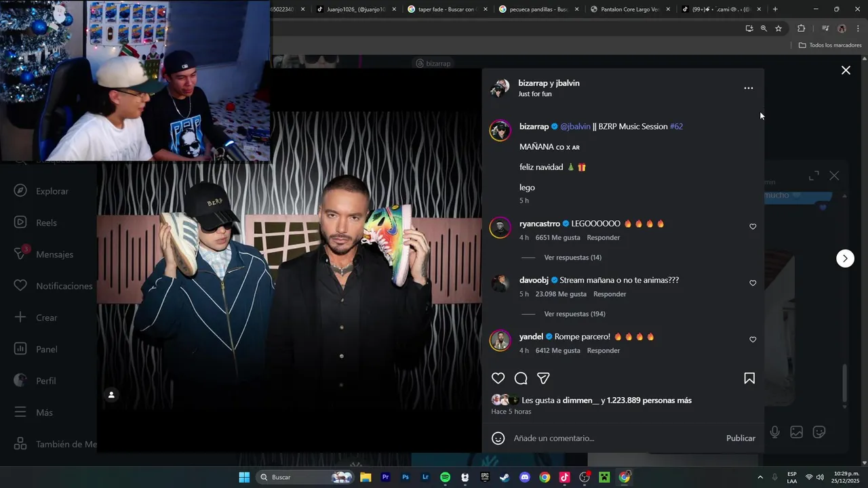Click microphone icon in background chat

click(774, 432)
